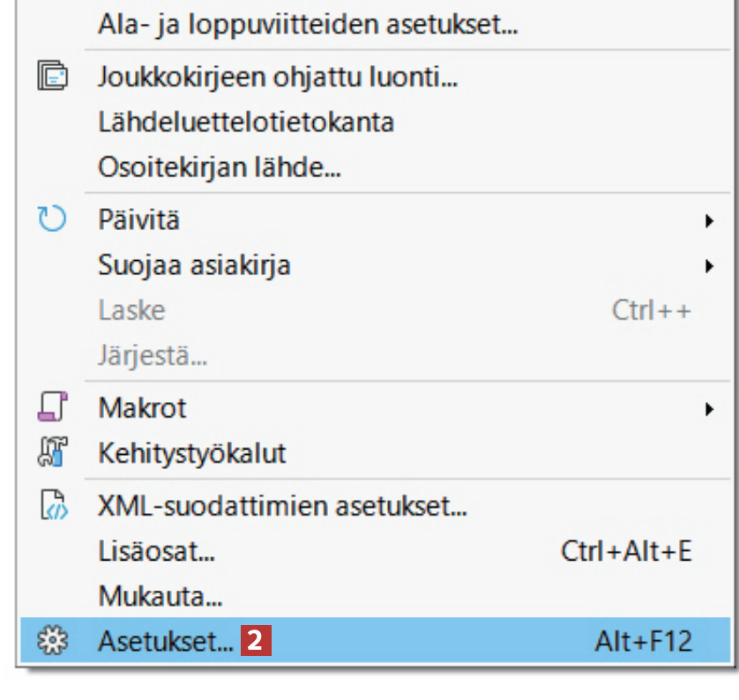Choose Mukauta menu item
Image resolution: width=739 pixels, height=700 pixels.
[160, 597]
